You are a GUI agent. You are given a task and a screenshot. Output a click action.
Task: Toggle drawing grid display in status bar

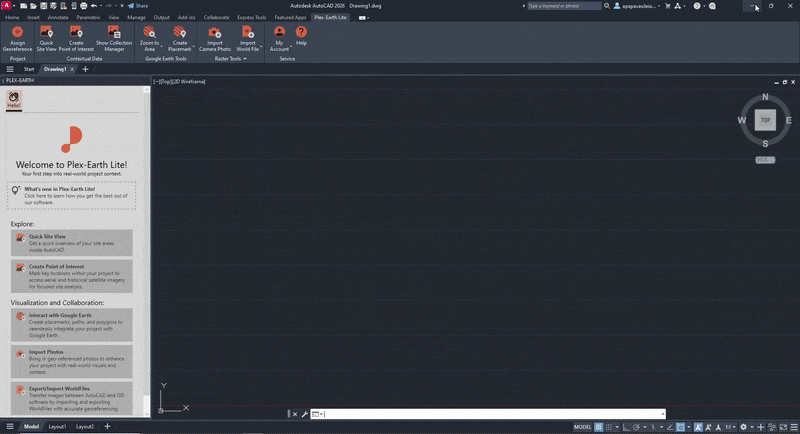[x=598, y=427]
